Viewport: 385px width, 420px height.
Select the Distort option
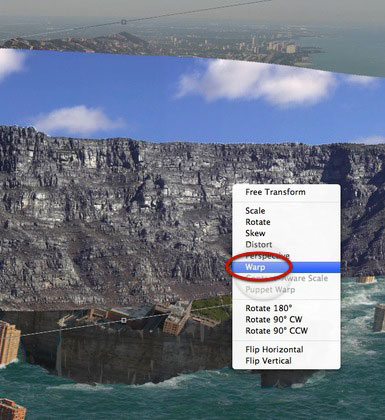click(x=286, y=245)
